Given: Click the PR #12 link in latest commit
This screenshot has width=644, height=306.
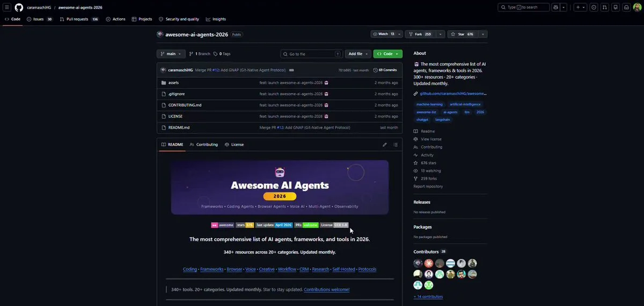Looking at the screenshot, I should (215, 70).
